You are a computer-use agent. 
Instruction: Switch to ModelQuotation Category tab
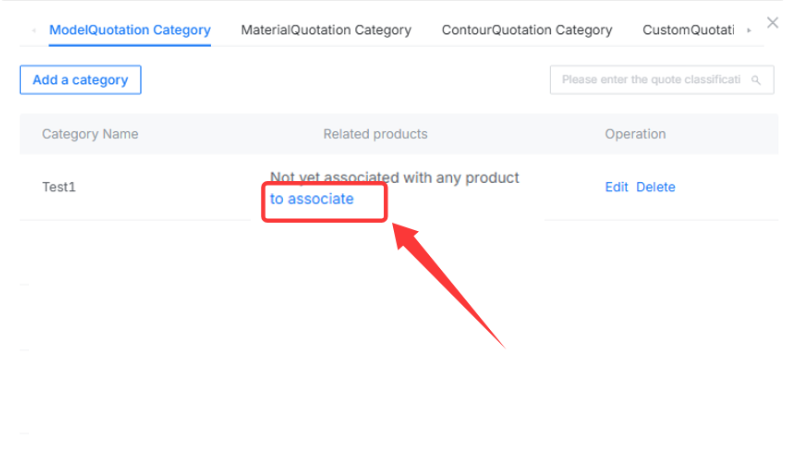coord(130,30)
